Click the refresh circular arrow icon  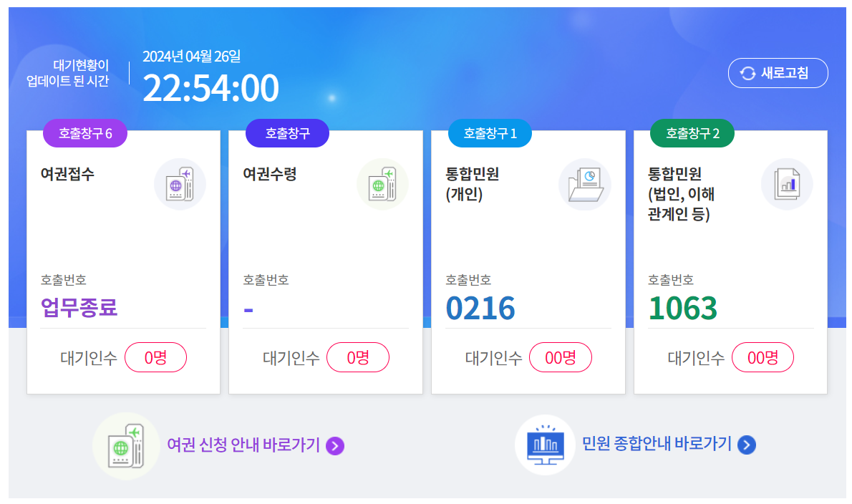749,72
